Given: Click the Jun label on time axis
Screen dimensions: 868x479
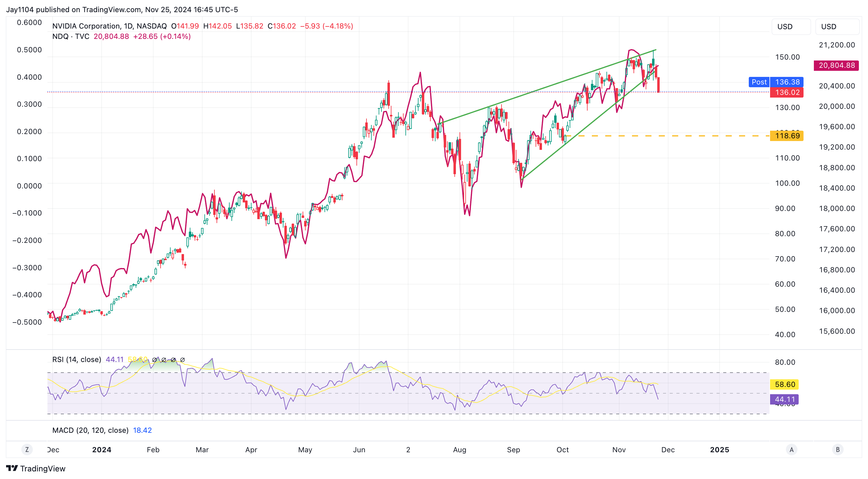Looking at the screenshot, I should click(359, 450).
